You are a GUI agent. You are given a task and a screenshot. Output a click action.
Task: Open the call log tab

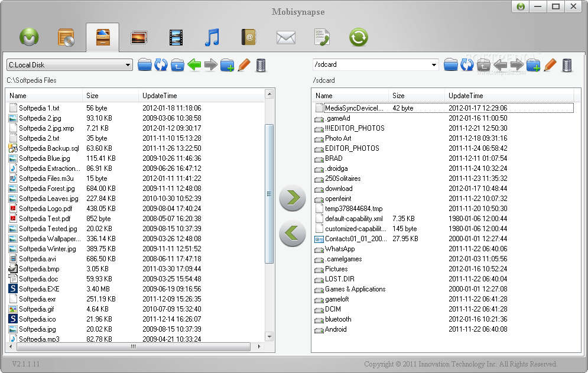[321, 37]
